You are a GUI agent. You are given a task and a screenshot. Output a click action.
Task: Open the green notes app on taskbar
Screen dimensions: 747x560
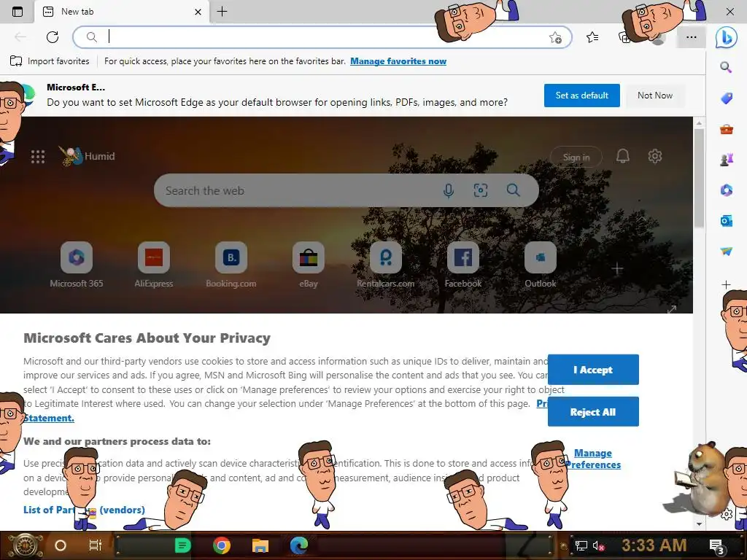click(182, 545)
